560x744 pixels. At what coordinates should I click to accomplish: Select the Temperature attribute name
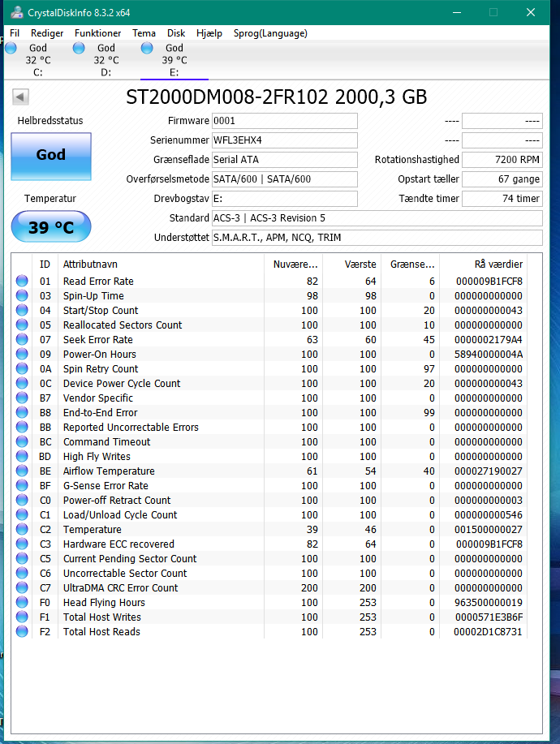point(92,530)
